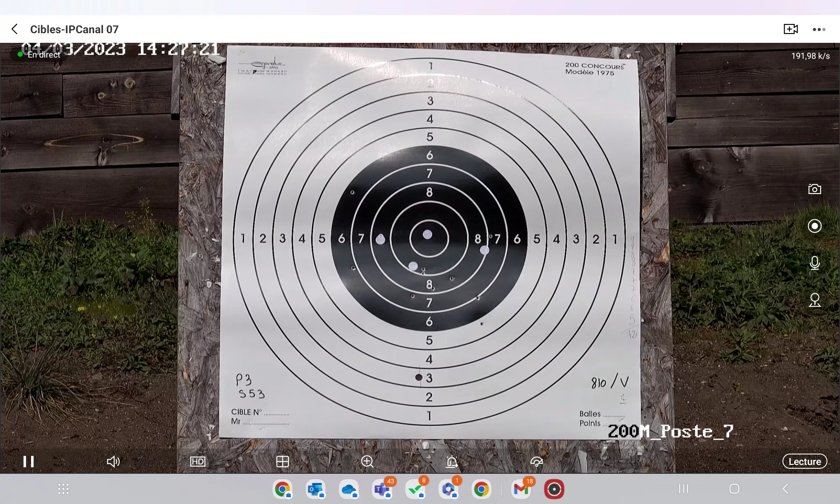Open the three-dot more options menu
840x504 pixels.
[x=819, y=29]
